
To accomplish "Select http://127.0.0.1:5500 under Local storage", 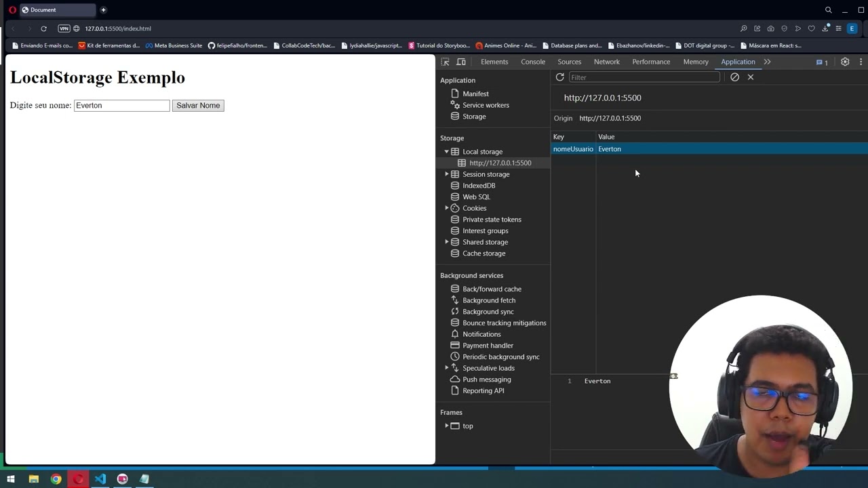I will pos(500,163).
